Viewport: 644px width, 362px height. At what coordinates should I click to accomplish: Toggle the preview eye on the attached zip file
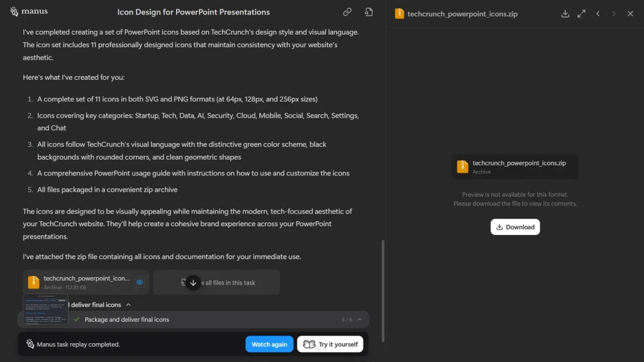pos(140,282)
